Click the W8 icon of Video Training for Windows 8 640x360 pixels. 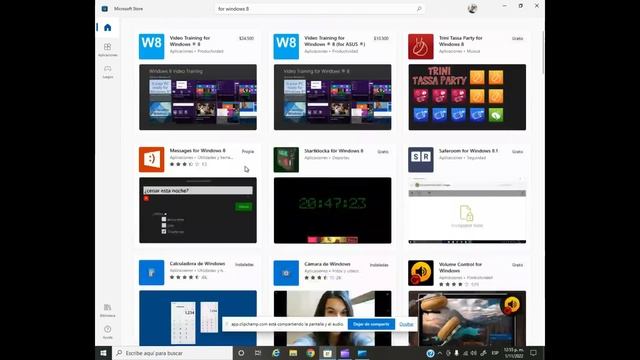[x=151, y=46]
